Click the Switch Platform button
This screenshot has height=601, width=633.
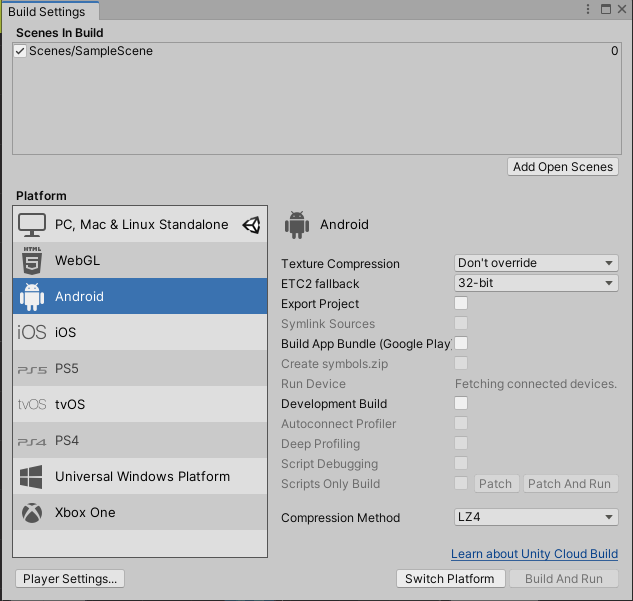point(451,579)
